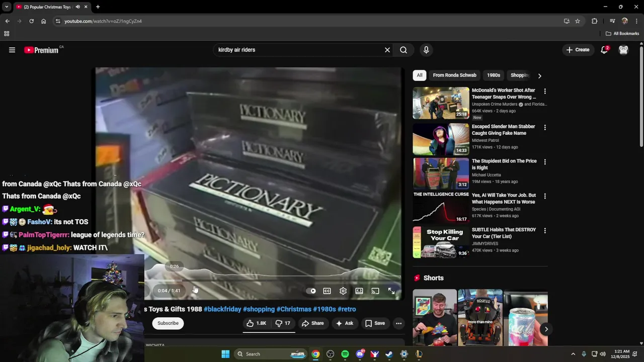
Task: Open the #blackfriday hashtag link
Action: [222, 309]
